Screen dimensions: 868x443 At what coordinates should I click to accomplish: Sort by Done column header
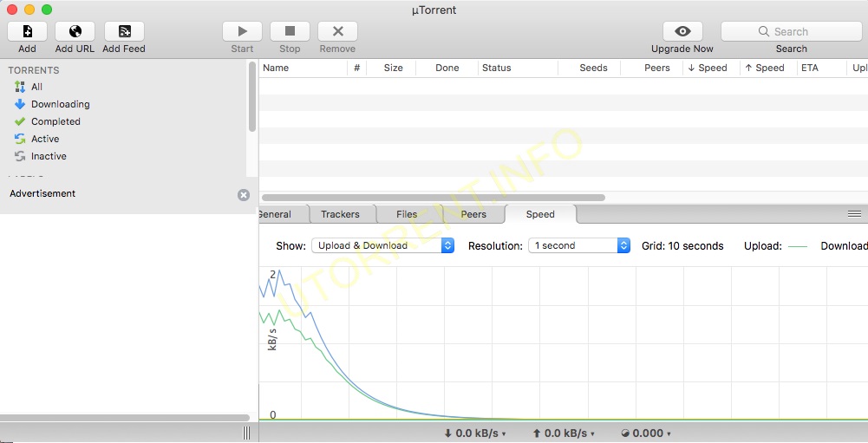(447, 68)
